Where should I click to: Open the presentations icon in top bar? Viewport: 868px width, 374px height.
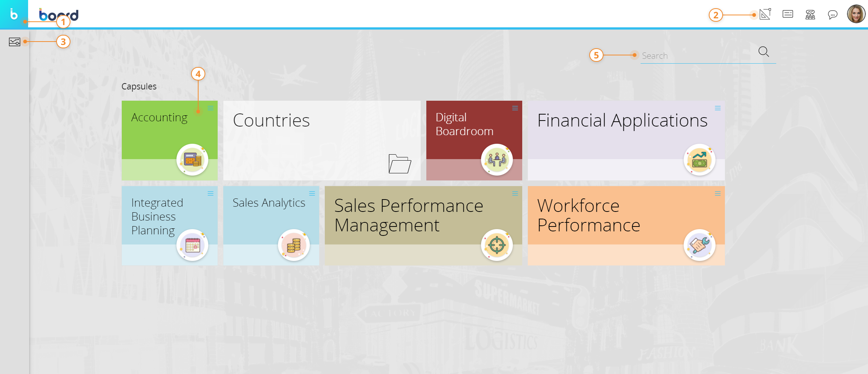pos(788,14)
